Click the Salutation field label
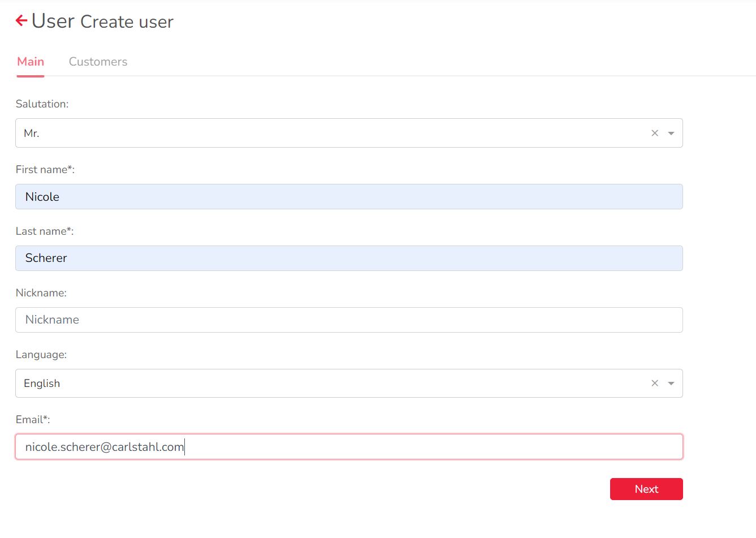 [x=42, y=104]
